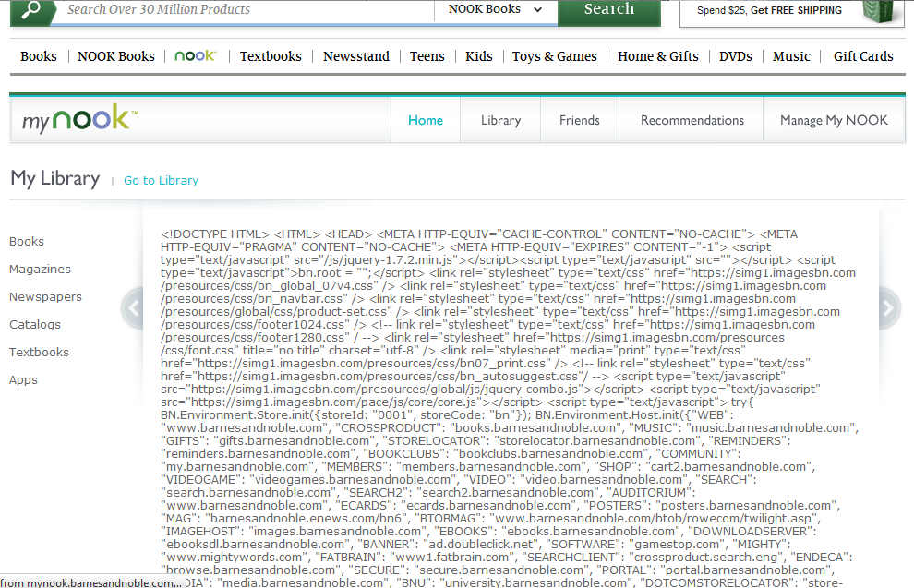Open the Books navigation menu
This screenshot has height=588, width=914.
[x=39, y=56]
